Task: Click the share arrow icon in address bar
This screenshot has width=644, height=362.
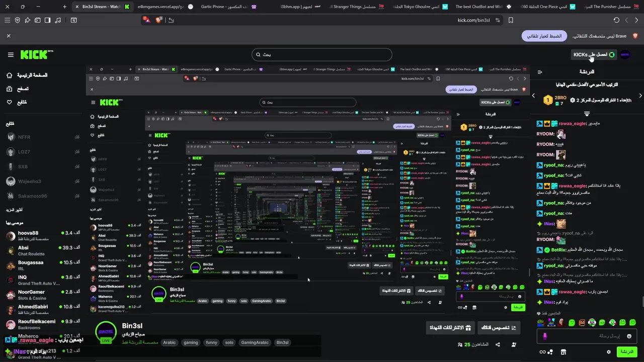Action: [171, 20]
